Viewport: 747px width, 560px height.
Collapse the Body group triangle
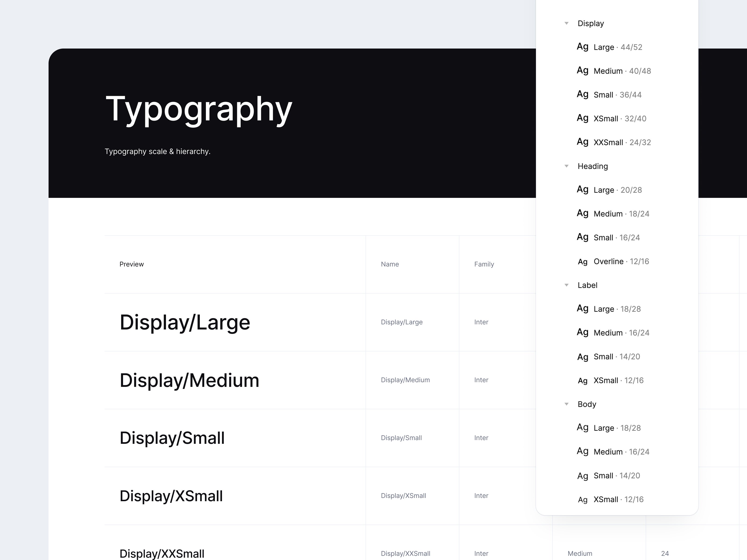point(567,404)
